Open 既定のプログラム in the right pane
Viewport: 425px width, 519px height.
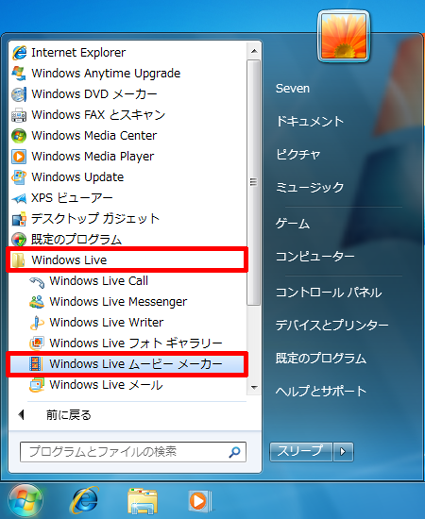click(321, 358)
